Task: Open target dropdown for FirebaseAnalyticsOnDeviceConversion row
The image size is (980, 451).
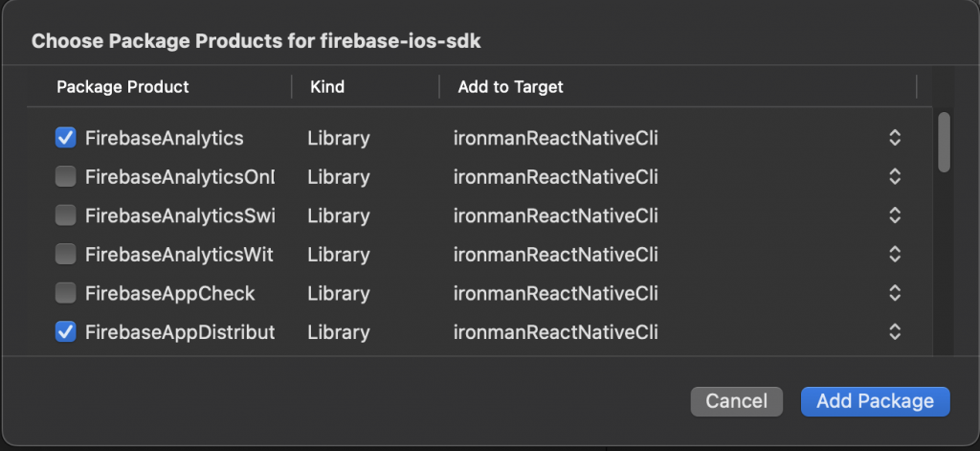Action: [894, 177]
